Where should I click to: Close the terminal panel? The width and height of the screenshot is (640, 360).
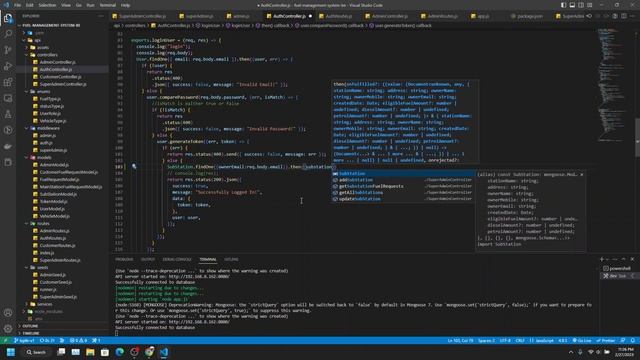click(632, 259)
